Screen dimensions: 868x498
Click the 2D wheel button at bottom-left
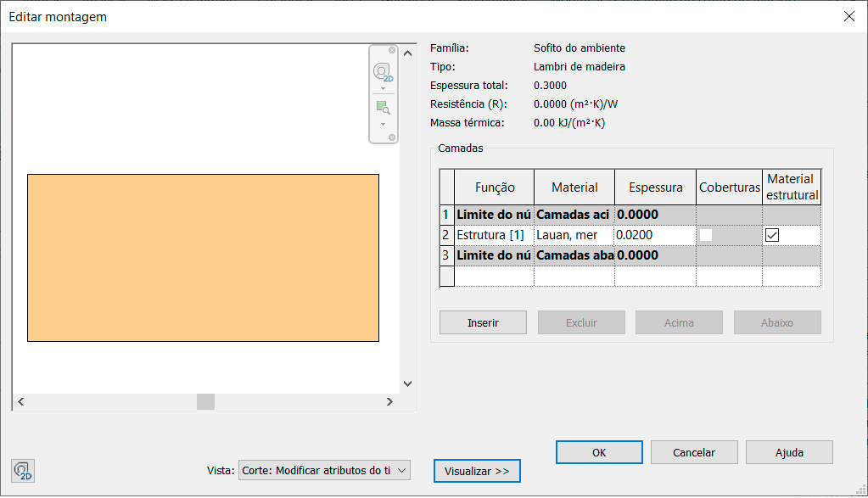click(23, 470)
